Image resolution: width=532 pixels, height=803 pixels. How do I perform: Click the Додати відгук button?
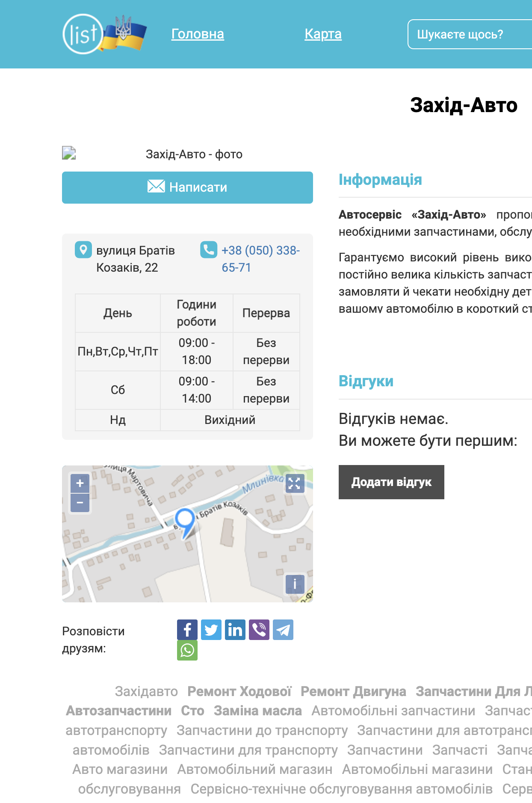(x=391, y=482)
